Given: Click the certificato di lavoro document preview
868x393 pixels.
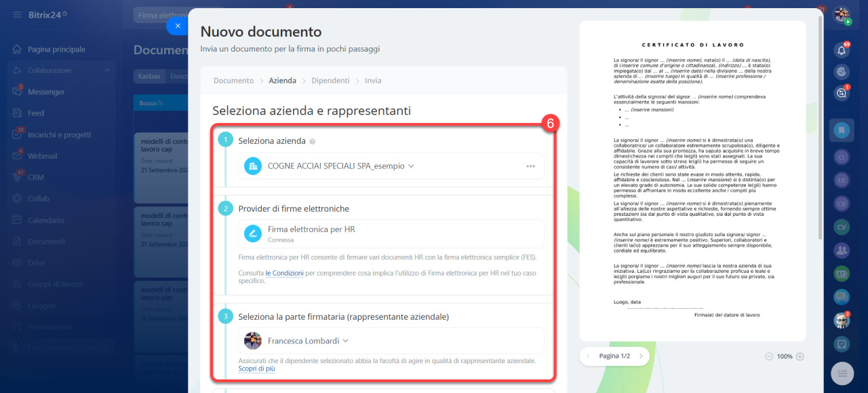Looking at the screenshot, I should [692, 180].
